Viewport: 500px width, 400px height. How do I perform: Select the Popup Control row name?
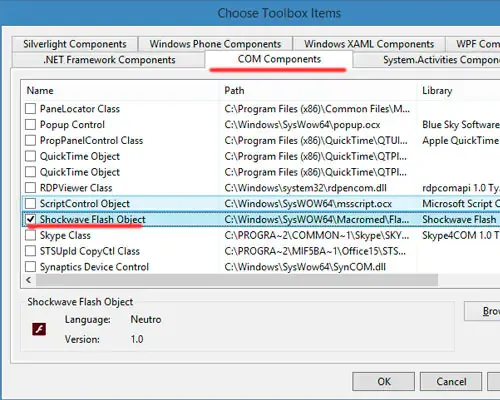coord(72,125)
